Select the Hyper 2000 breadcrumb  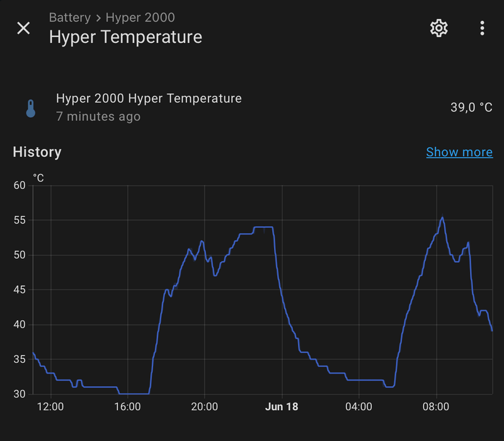(x=140, y=18)
